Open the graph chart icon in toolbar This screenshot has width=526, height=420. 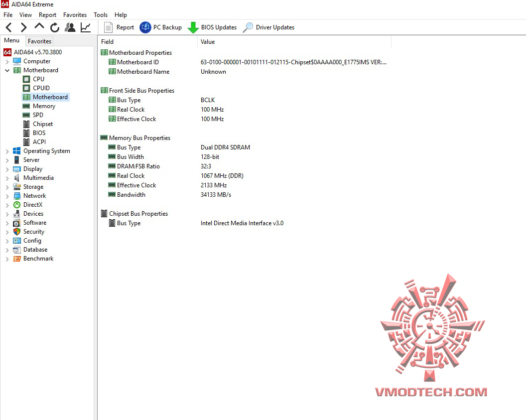[x=86, y=27]
